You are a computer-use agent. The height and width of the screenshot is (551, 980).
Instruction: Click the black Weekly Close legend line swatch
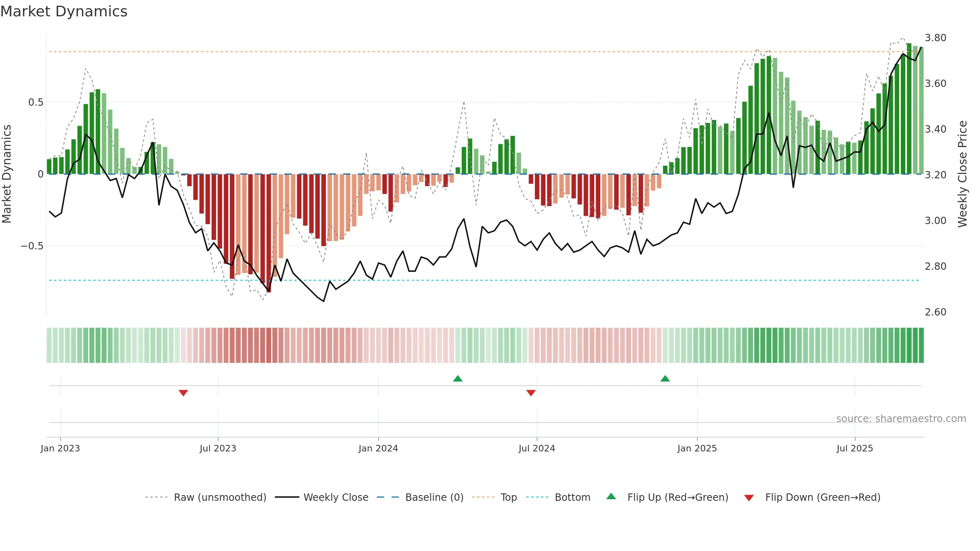click(287, 497)
